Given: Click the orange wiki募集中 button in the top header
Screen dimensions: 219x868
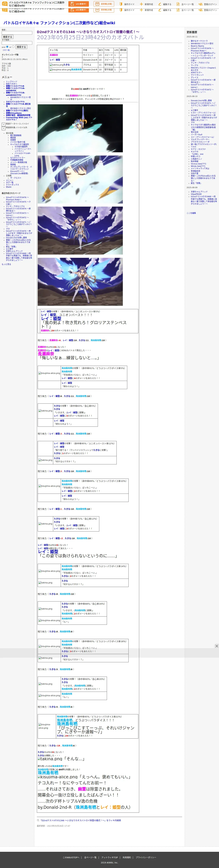Looking at the screenshot, I should [x=78, y=4].
